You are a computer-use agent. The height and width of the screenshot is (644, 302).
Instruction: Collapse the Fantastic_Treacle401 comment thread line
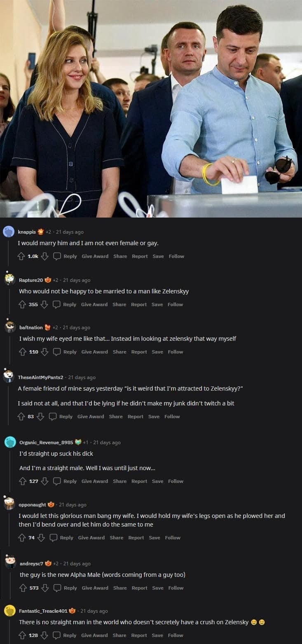(x=10, y=631)
